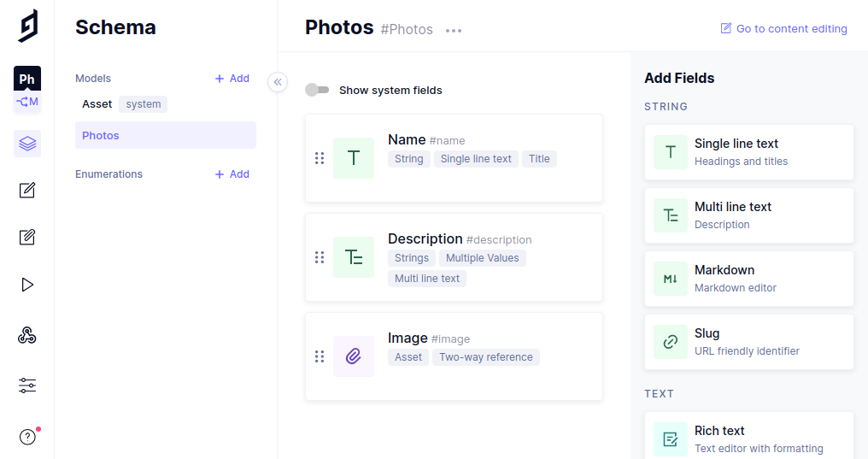Click the 'system' badge next to Asset
The image size is (868, 459).
(144, 104)
